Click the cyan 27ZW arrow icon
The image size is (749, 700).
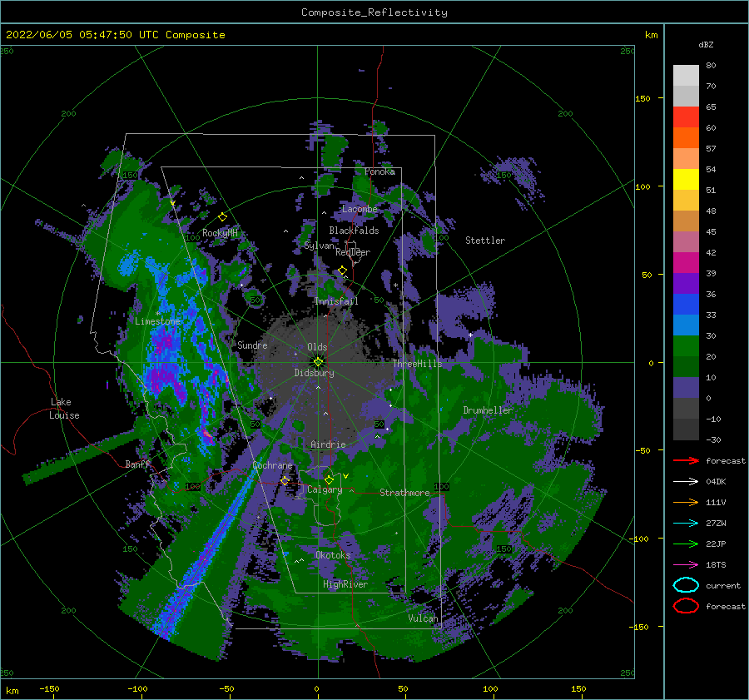click(686, 524)
